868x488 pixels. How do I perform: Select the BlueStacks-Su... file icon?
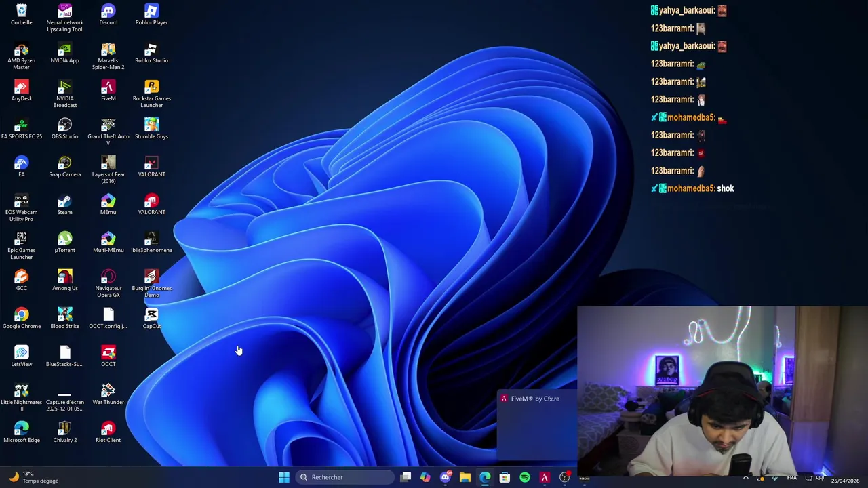coord(64,357)
